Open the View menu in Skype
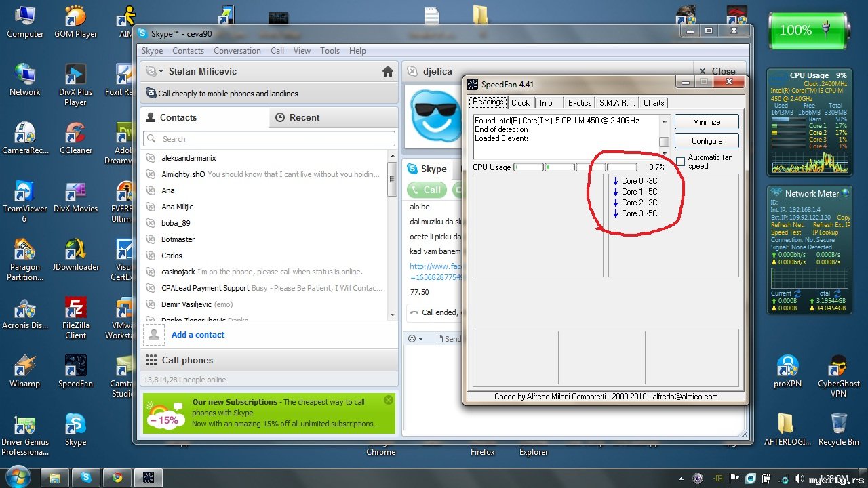This screenshot has height=488, width=868. [x=302, y=51]
